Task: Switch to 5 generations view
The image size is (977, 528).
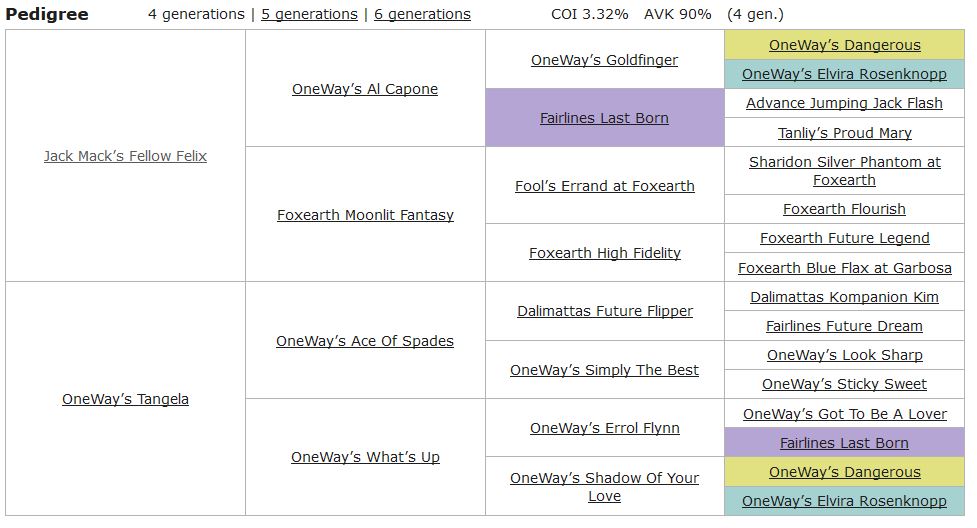Action: click(x=309, y=14)
